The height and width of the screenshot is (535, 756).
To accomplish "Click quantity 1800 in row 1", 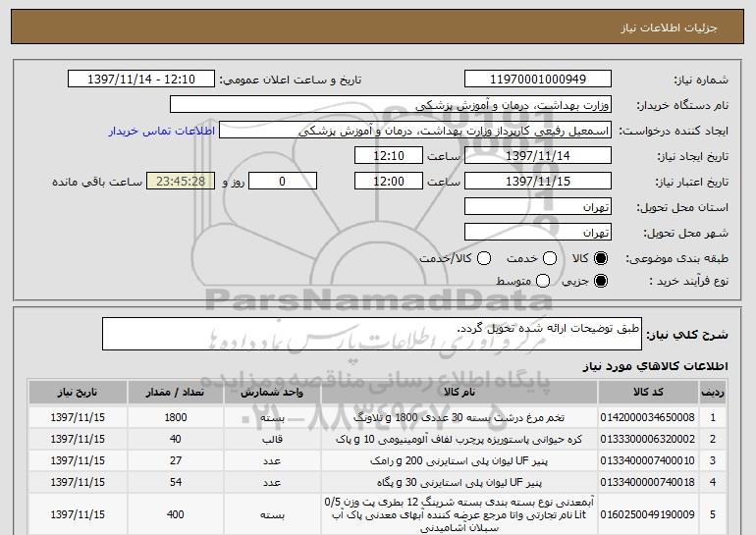I will (x=176, y=417).
